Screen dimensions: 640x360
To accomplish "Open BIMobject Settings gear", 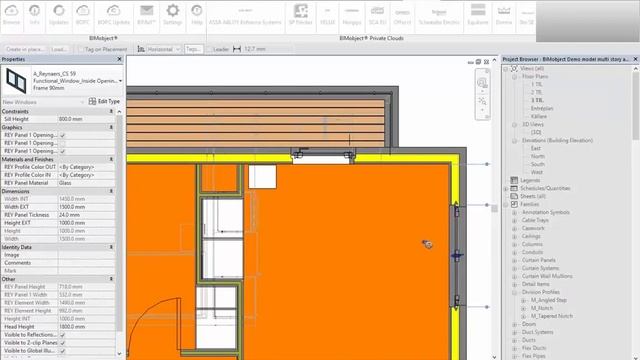I will (x=173, y=15).
